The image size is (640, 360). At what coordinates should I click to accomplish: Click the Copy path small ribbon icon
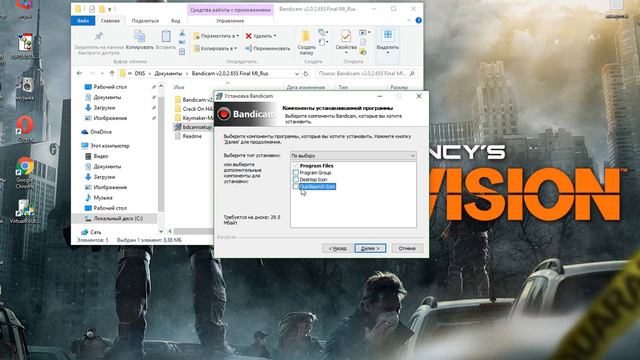click(x=182, y=42)
